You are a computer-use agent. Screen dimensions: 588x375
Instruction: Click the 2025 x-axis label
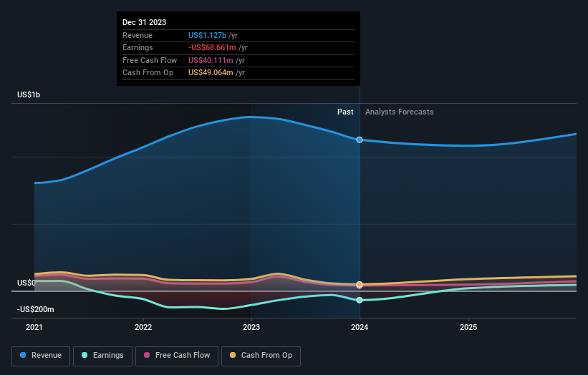pyautogui.click(x=468, y=328)
